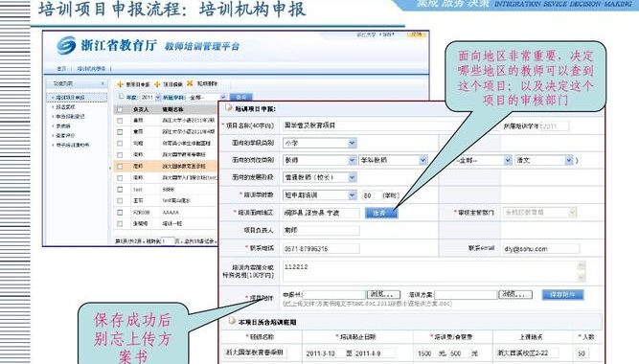Click the description textarea scrollbar

[582, 271]
